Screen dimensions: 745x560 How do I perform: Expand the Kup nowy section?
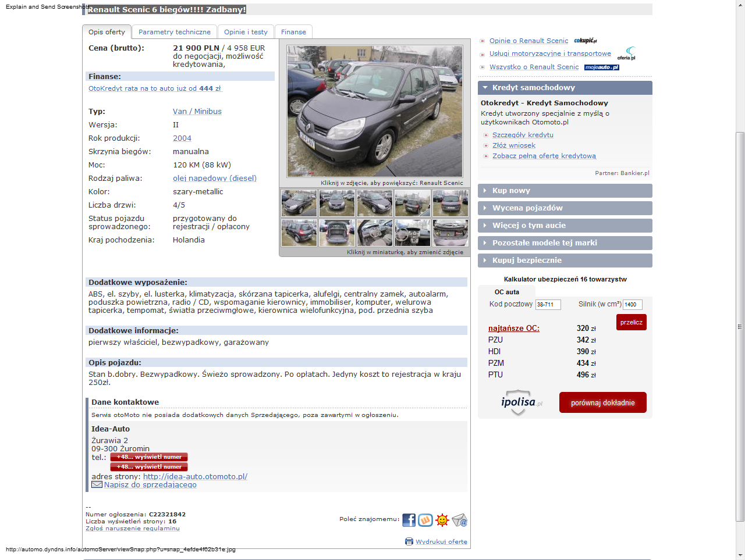(565, 191)
